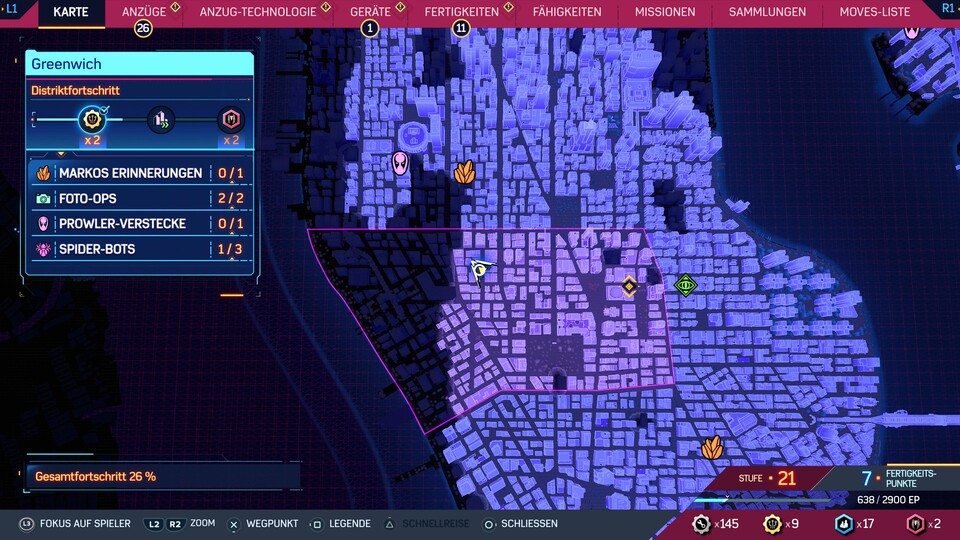Click the city token counter x9

[781, 524]
